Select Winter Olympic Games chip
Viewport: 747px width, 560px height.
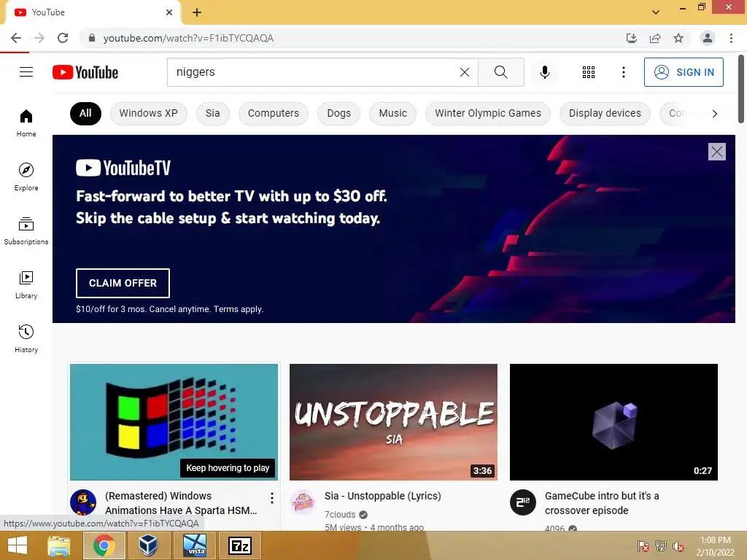click(x=488, y=113)
